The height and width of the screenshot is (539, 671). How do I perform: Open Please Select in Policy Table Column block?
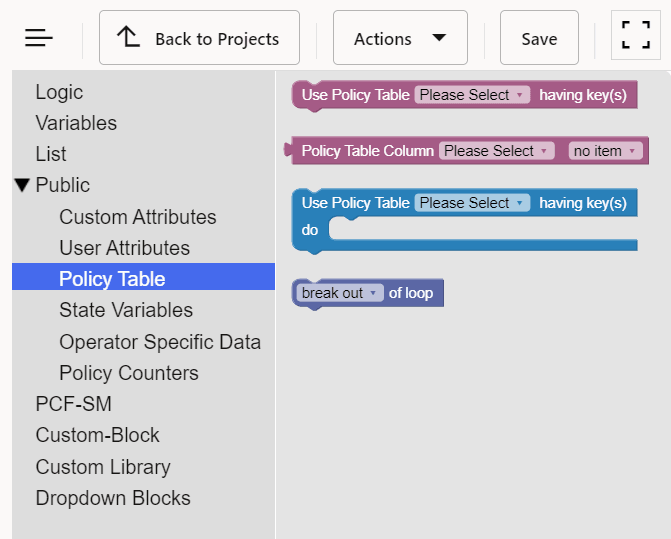pyautogui.click(x=496, y=151)
